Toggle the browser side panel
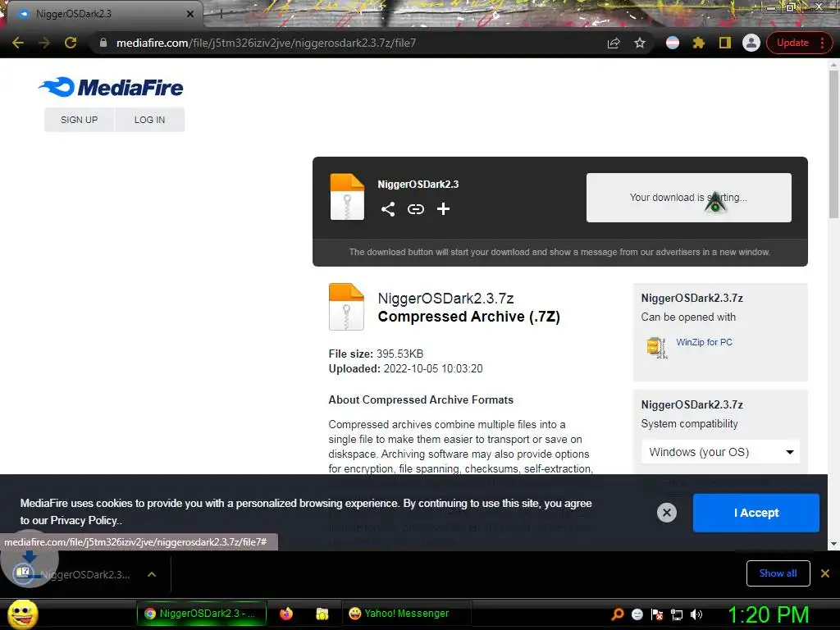The image size is (840, 630). point(725,43)
